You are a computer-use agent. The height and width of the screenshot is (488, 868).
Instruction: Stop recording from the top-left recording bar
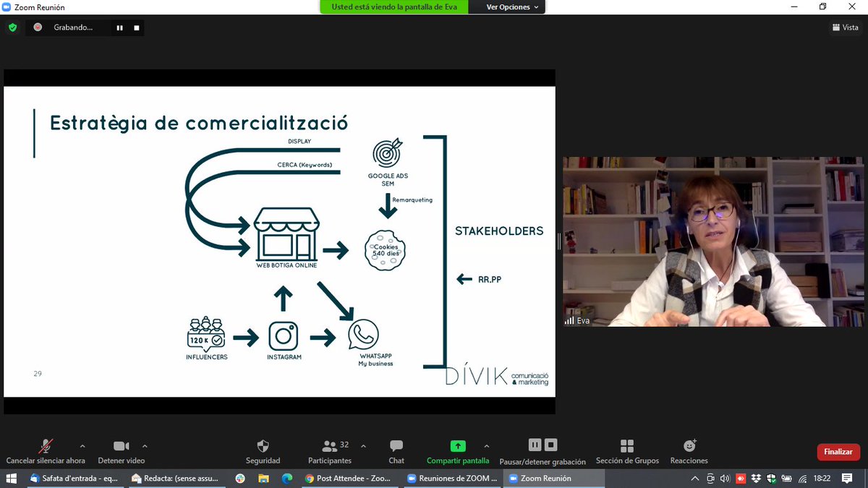[x=136, y=27]
